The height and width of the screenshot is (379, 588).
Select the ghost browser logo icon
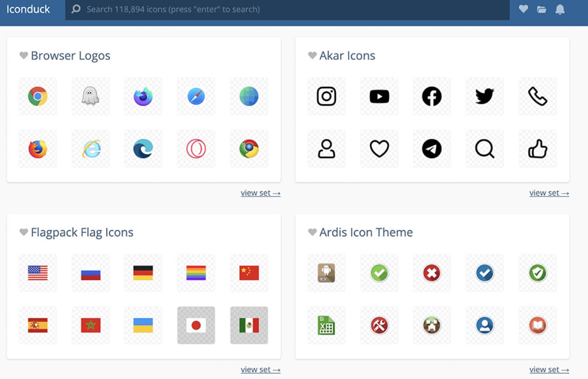[x=90, y=96]
